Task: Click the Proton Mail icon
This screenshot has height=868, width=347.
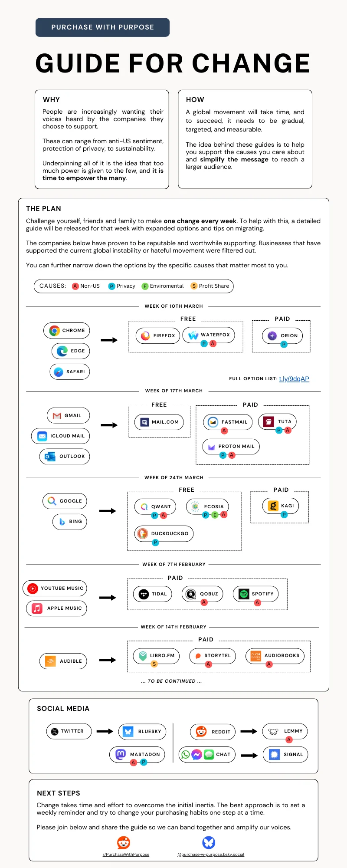Action: pos(212,447)
